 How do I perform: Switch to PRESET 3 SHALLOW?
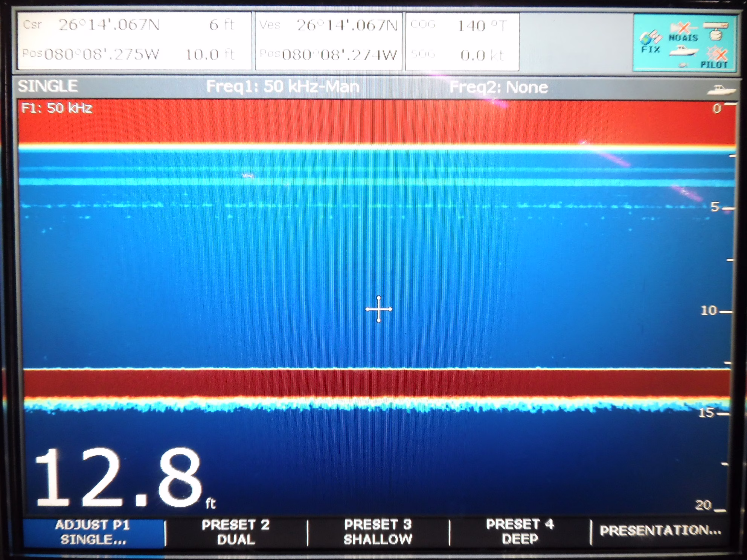(378, 532)
